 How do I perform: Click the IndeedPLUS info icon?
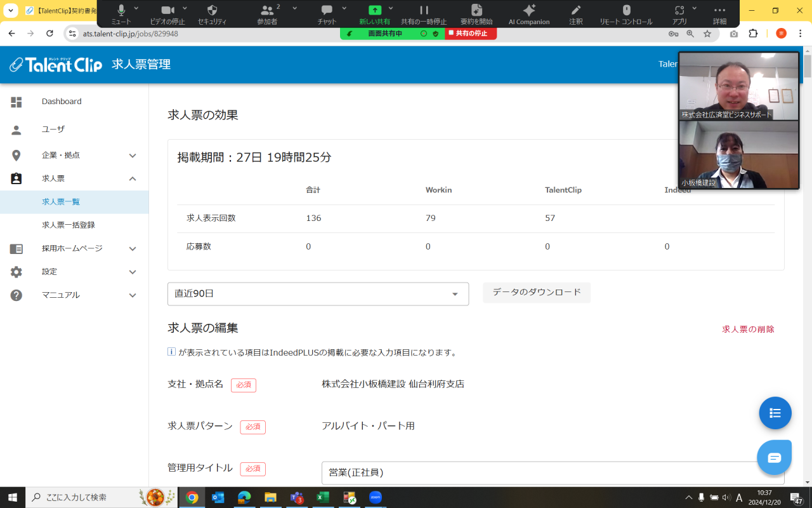pyautogui.click(x=171, y=352)
